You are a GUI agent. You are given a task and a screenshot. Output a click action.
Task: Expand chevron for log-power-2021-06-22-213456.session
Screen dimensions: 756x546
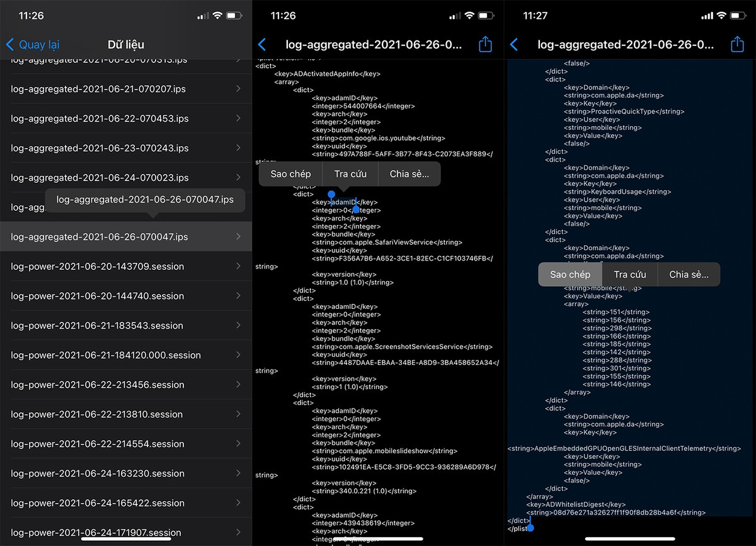coord(238,385)
